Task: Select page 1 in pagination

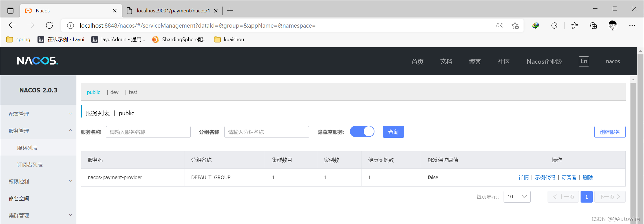Action: pos(586,197)
